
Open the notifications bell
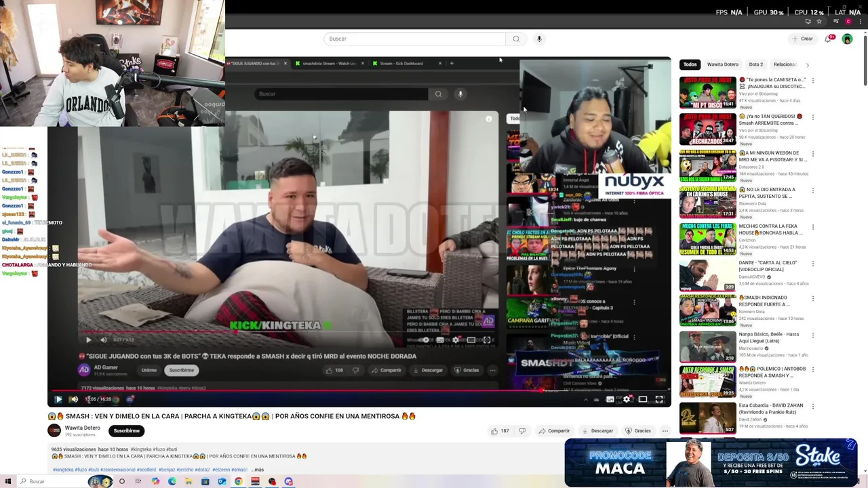pyautogui.click(x=828, y=39)
